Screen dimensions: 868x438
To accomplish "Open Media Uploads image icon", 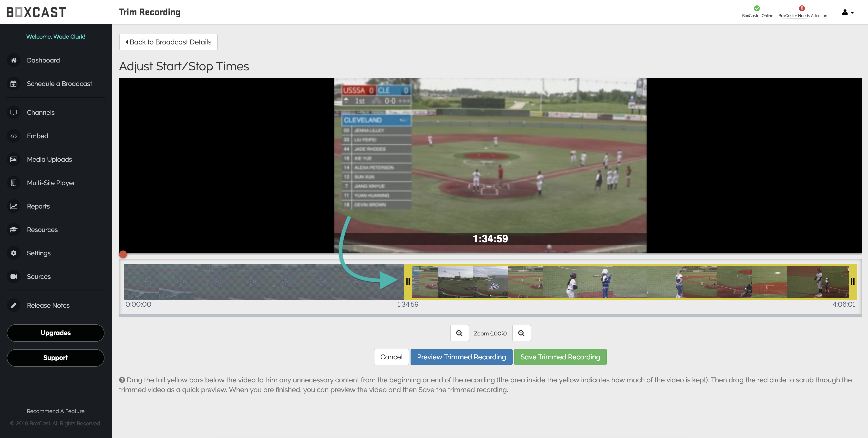I will coord(13,159).
